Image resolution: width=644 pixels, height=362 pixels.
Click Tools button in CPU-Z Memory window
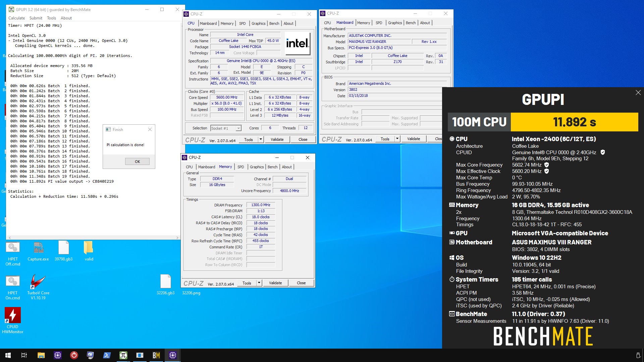(247, 283)
